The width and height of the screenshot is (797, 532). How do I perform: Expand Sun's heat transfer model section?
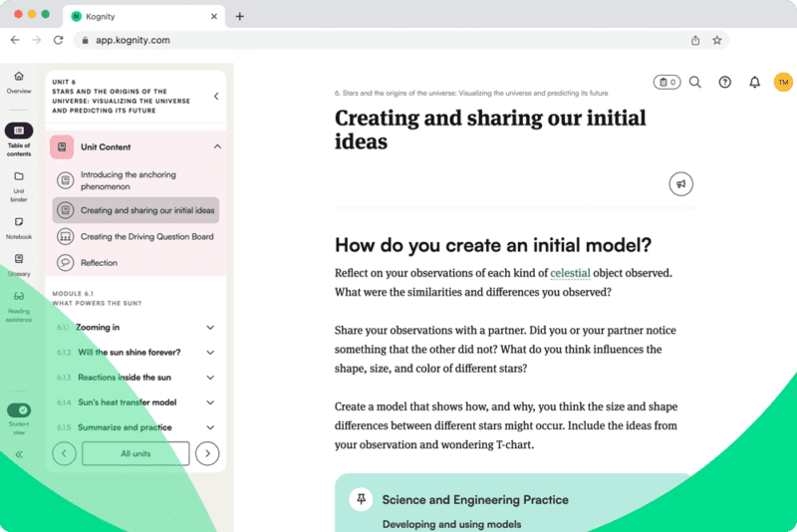(x=210, y=402)
